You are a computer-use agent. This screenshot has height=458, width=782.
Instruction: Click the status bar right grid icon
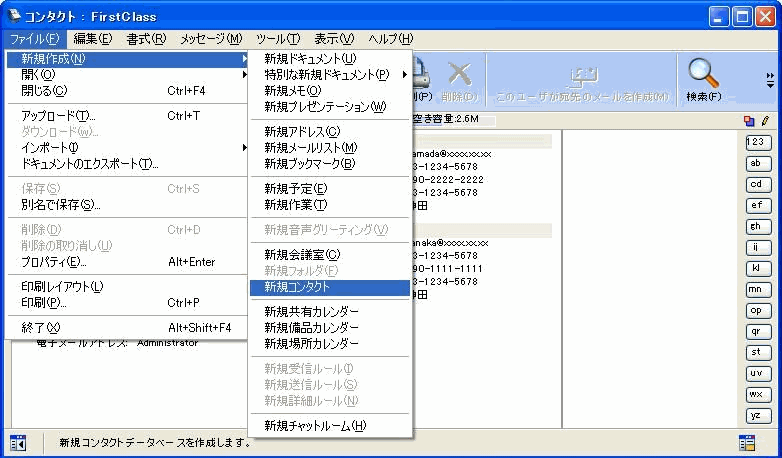747,442
